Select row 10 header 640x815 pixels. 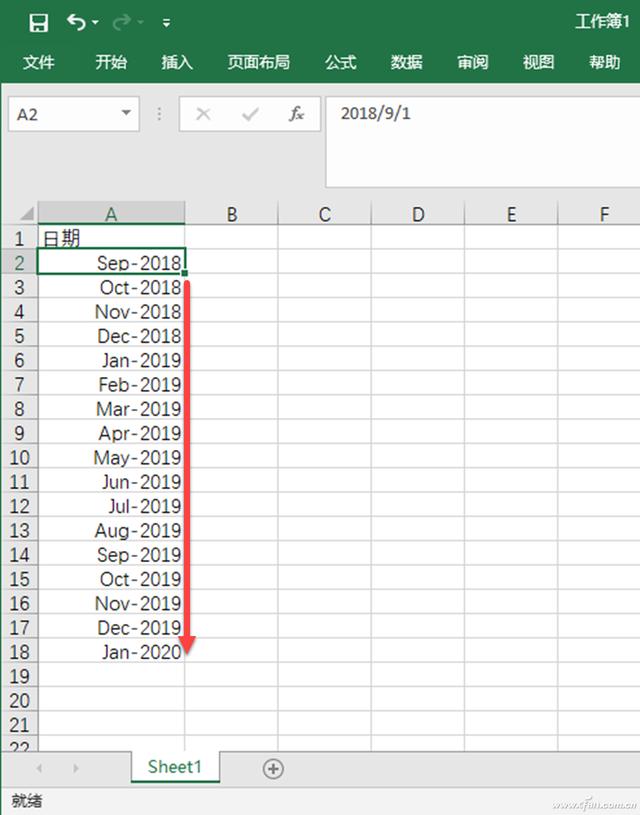point(20,457)
